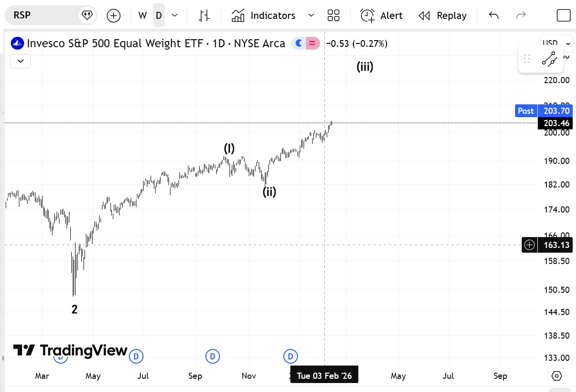Open the Indicators menu
The image size is (576, 392).
(263, 16)
